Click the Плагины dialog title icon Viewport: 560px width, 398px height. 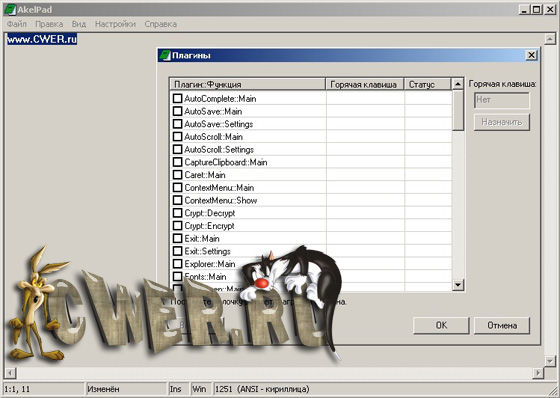[x=165, y=55]
